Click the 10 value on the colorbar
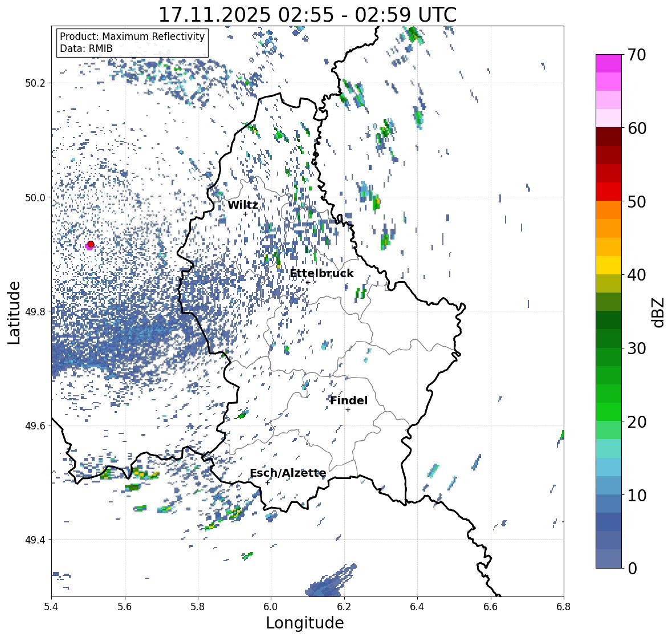The image size is (672, 637). (x=636, y=495)
